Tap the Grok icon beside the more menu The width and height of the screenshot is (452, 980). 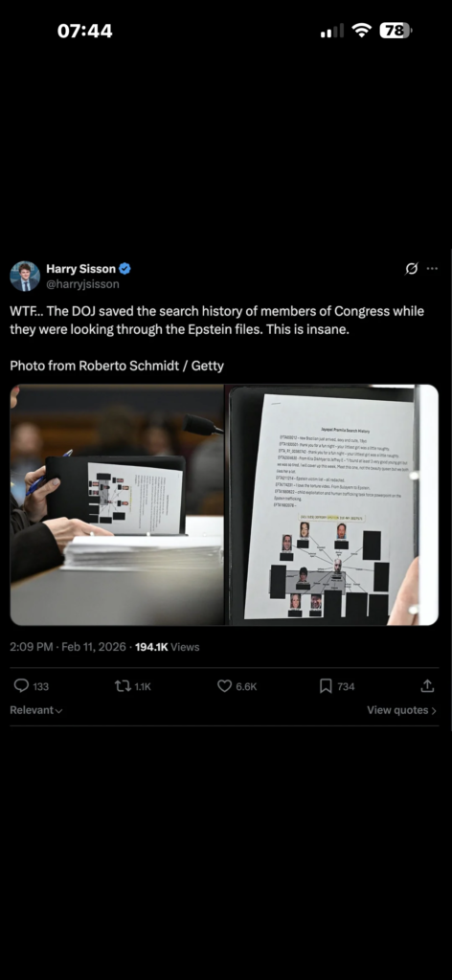click(x=412, y=269)
